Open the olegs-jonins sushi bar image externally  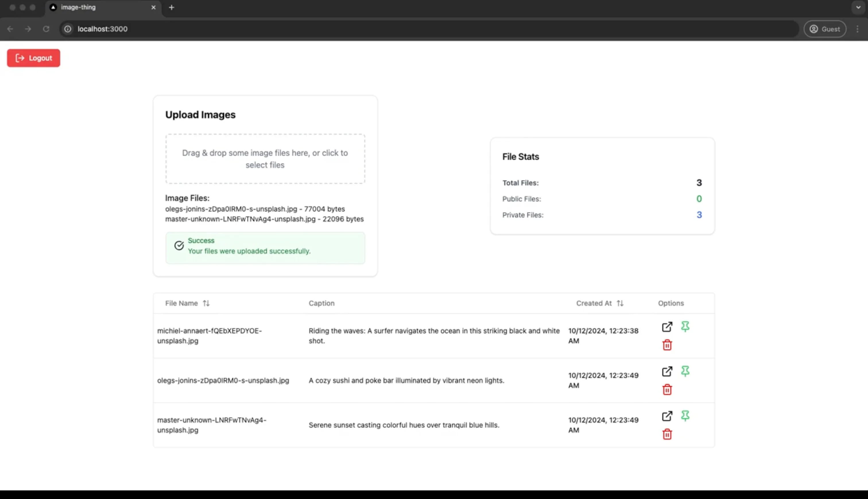point(667,371)
